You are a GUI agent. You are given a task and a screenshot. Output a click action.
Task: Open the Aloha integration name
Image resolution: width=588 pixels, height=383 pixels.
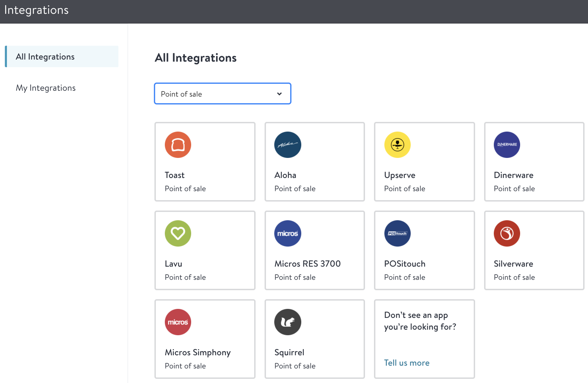tap(285, 175)
